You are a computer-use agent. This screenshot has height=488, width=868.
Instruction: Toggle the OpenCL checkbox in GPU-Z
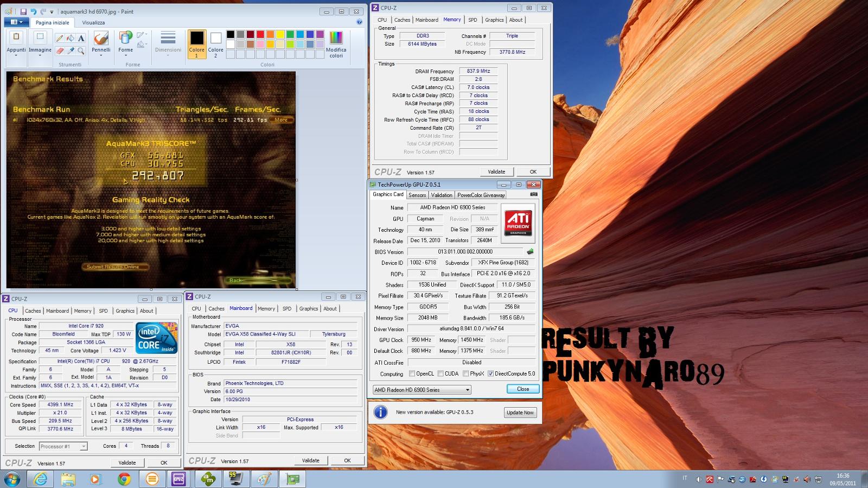click(x=412, y=373)
